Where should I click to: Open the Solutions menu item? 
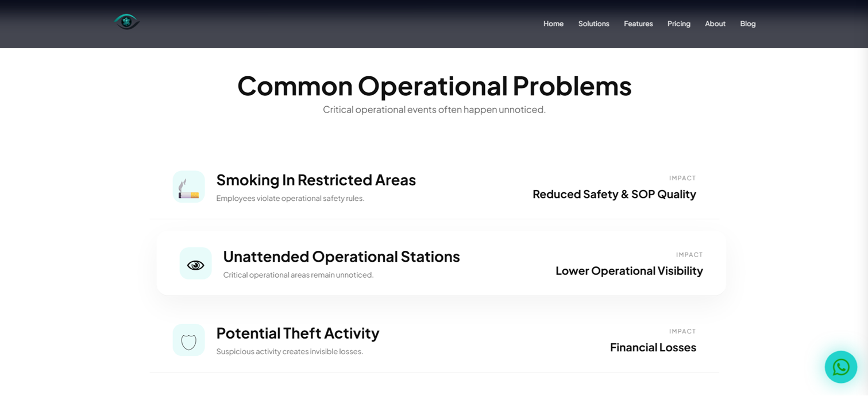tap(593, 24)
